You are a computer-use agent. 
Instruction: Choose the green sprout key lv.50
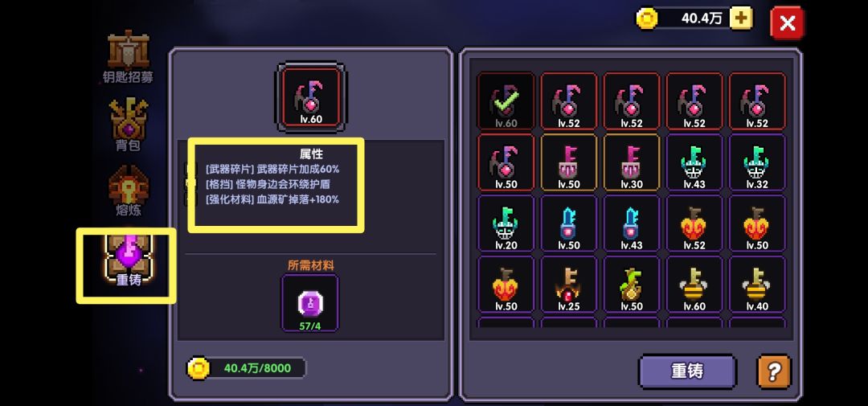coord(632,285)
